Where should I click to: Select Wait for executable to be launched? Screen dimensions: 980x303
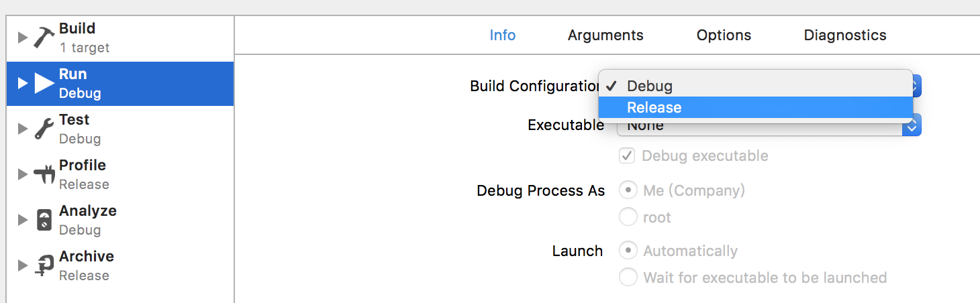[628, 277]
